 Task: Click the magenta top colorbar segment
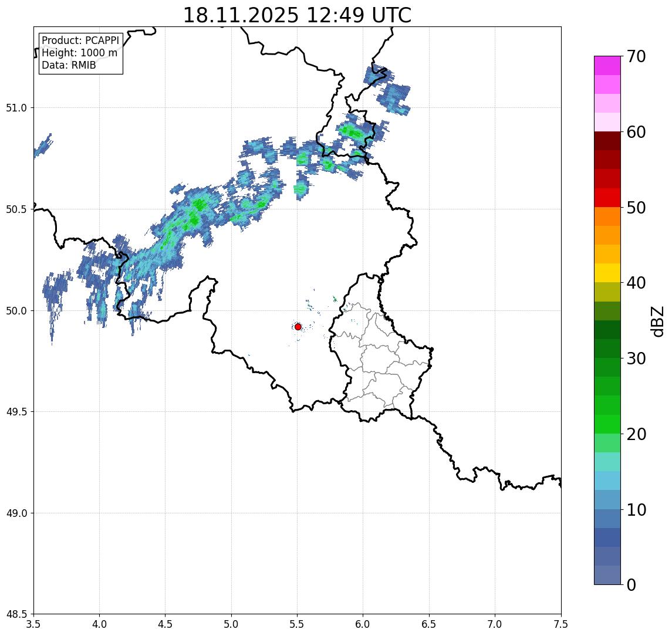tap(607, 66)
